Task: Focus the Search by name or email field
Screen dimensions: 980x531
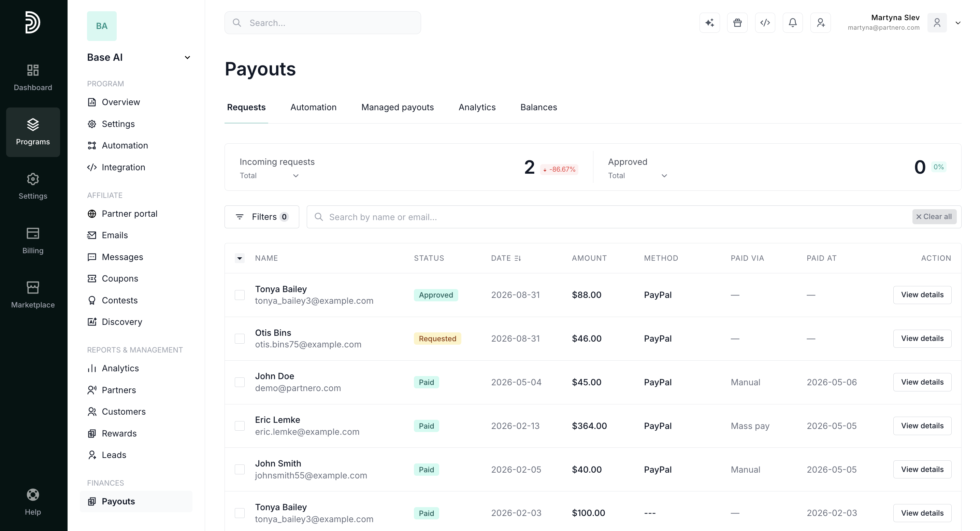Action: pos(609,217)
